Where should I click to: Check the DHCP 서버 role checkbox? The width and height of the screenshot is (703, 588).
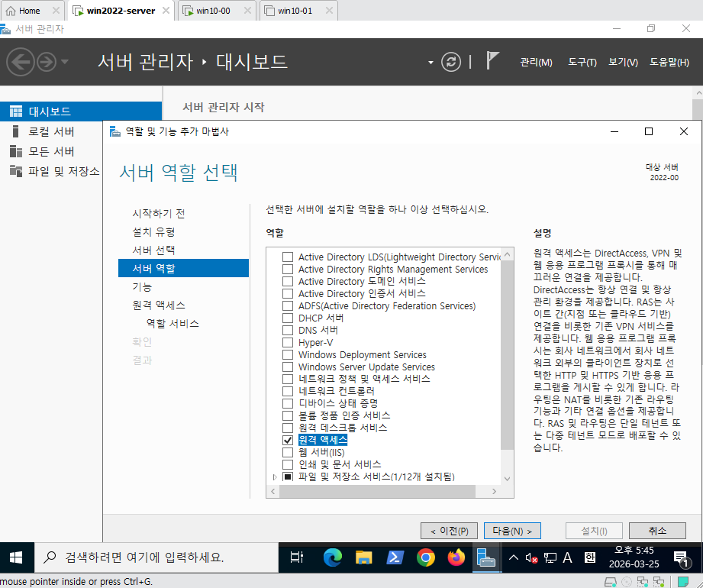pyautogui.click(x=288, y=318)
